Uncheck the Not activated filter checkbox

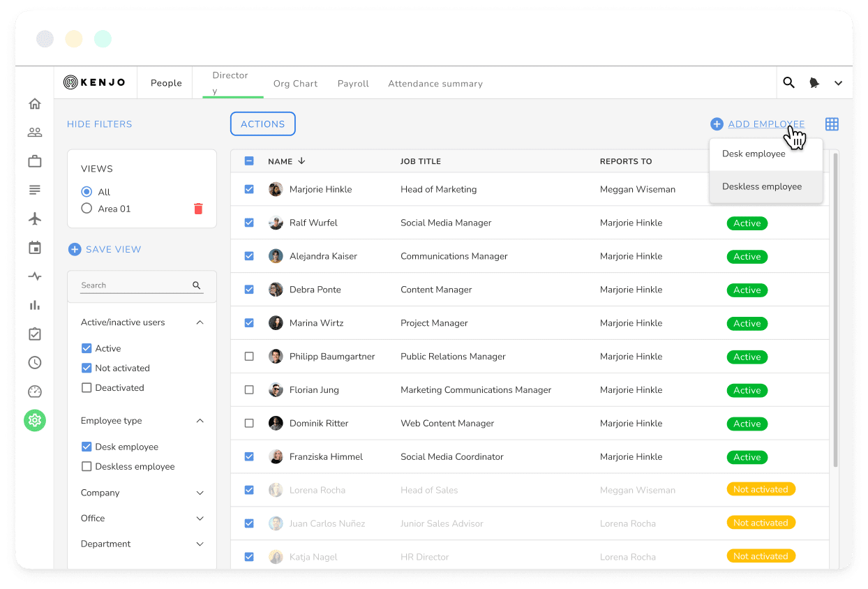coord(87,368)
